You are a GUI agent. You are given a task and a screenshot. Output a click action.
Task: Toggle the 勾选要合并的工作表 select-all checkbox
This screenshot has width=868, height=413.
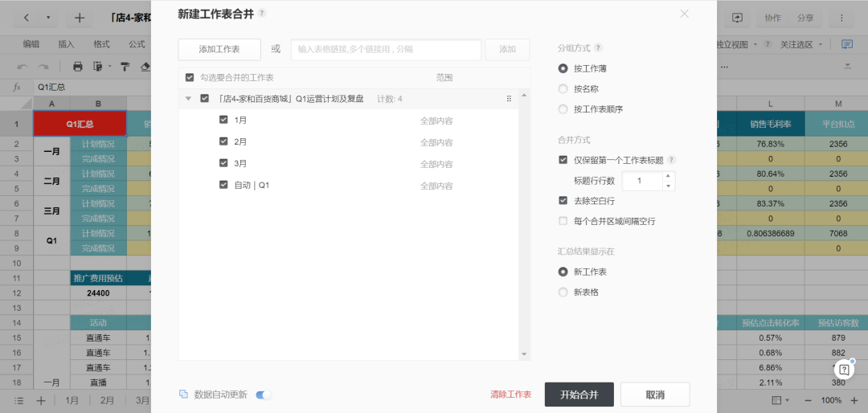click(x=190, y=77)
